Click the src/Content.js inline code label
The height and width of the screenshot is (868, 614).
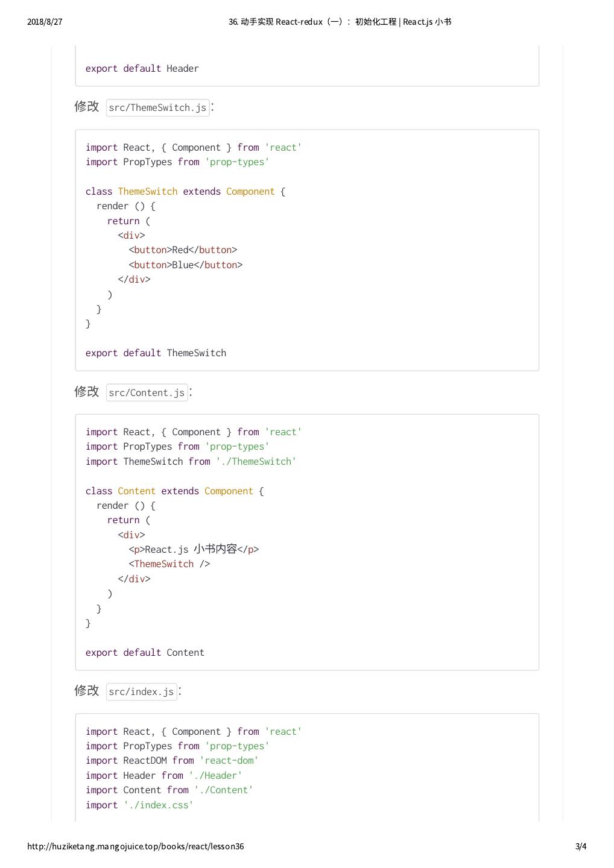click(x=147, y=392)
